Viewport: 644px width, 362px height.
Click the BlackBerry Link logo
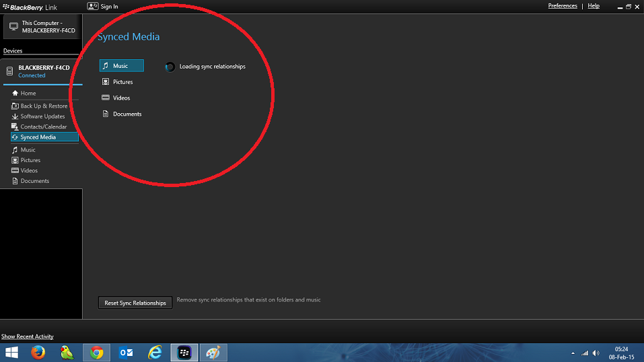tap(30, 7)
